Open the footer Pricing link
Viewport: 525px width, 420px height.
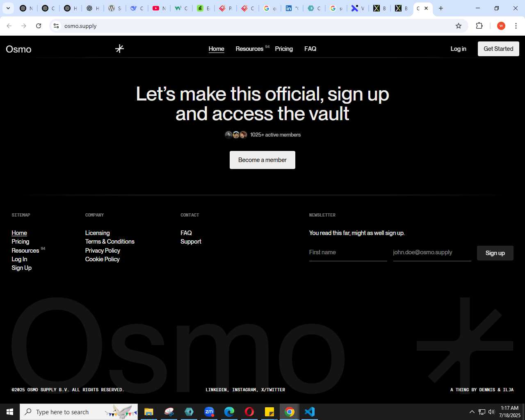point(21,242)
